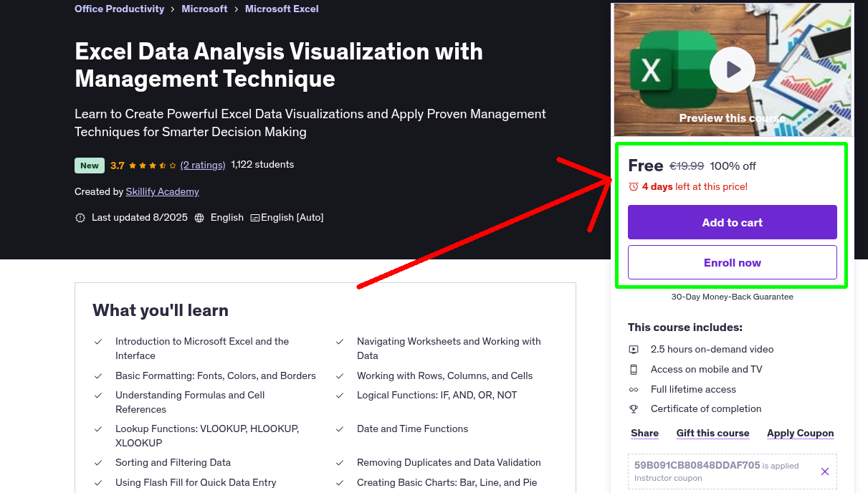The image size is (868, 493).
Task: Click the infinity lifetime access icon
Action: click(634, 390)
